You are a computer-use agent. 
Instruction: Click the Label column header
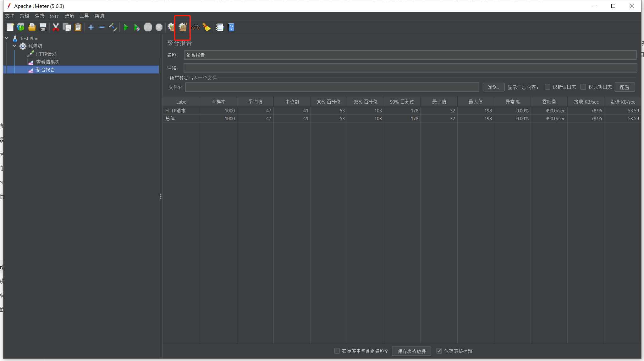[x=182, y=102]
